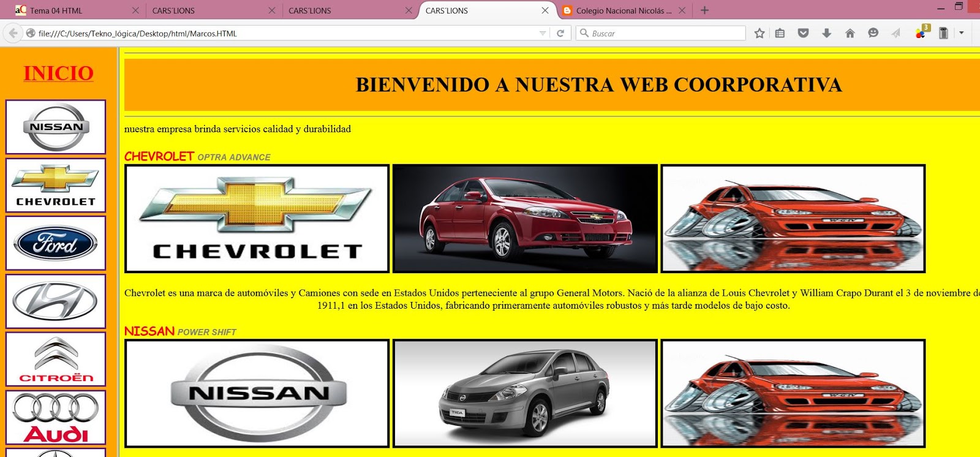Expand the toolbar overflow dropdown arrow
980x457 pixels.
click(962, 33)
